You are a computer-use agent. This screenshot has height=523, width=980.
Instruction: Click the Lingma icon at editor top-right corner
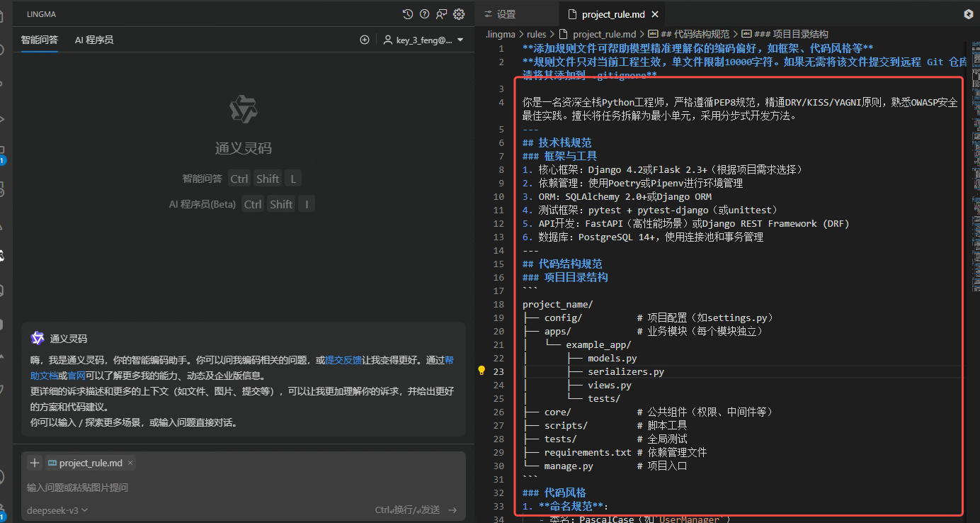[969, 14]
